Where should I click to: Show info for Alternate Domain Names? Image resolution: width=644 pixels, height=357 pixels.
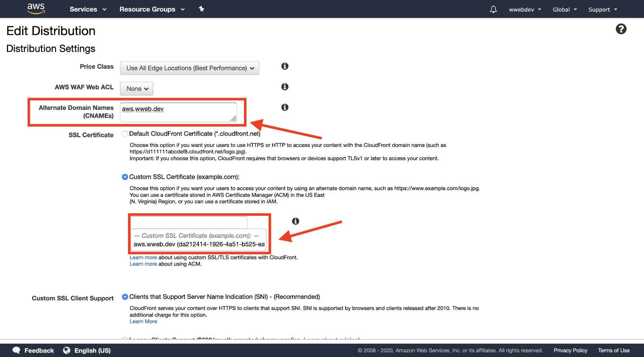click(x=285, y=107)
